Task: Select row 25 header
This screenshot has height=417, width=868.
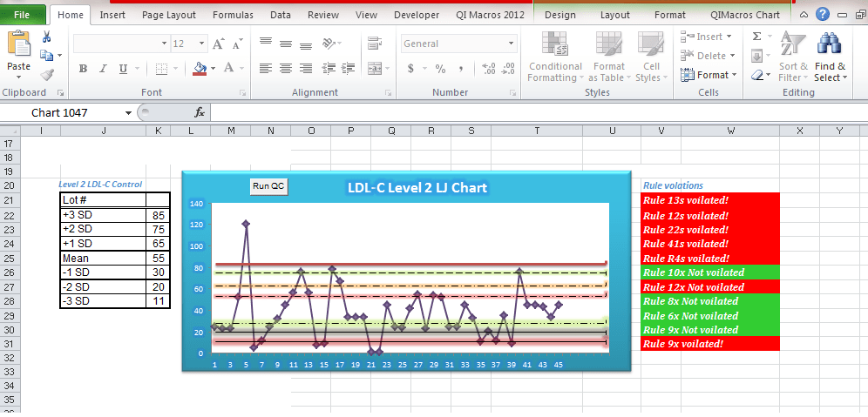Action: (x=9, y=259)
